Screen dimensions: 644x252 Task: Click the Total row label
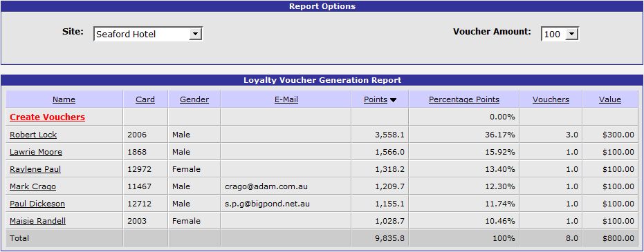click(19, 238)
